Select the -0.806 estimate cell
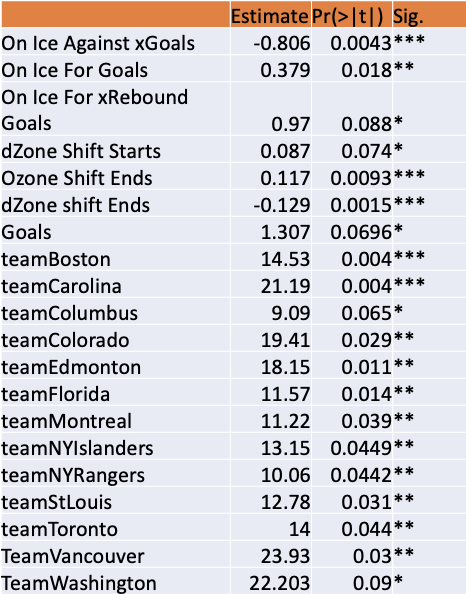 point(282,43)
